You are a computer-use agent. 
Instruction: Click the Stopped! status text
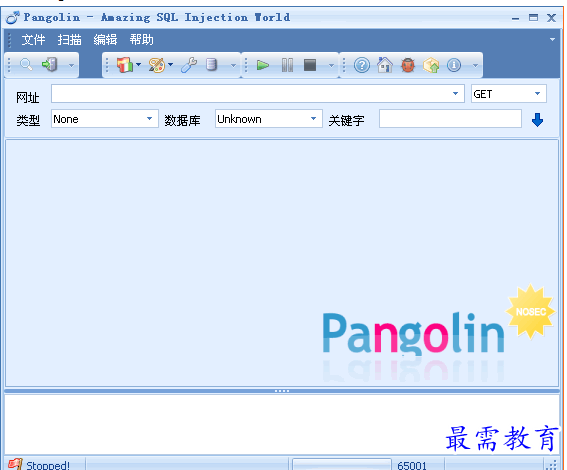[48, 465]
